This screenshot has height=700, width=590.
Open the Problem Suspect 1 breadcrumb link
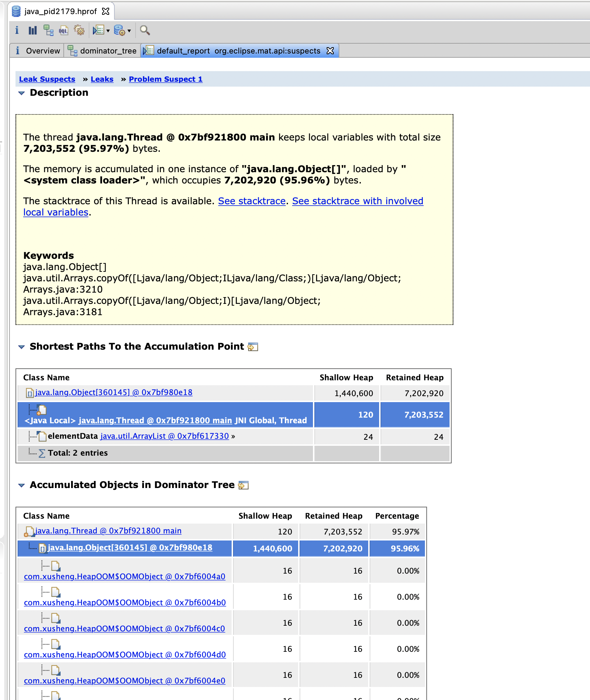tap(166, 79)
